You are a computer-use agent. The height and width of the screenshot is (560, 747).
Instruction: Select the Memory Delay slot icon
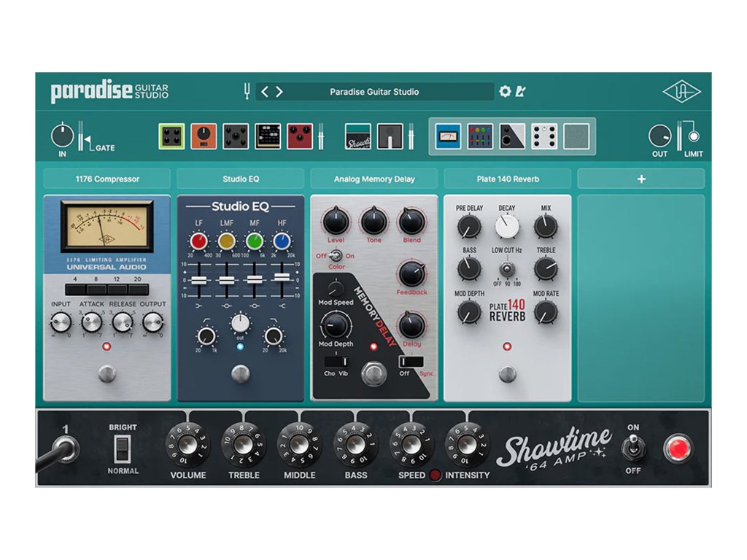(512, 136)
